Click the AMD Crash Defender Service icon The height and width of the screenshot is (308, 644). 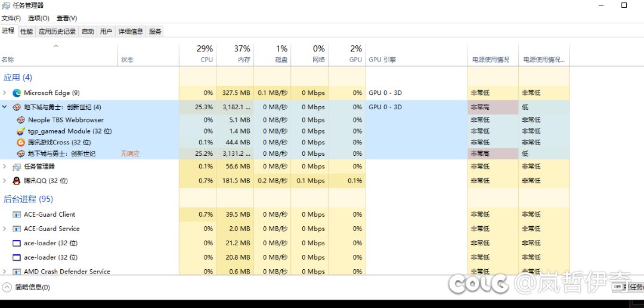point(17,272)
